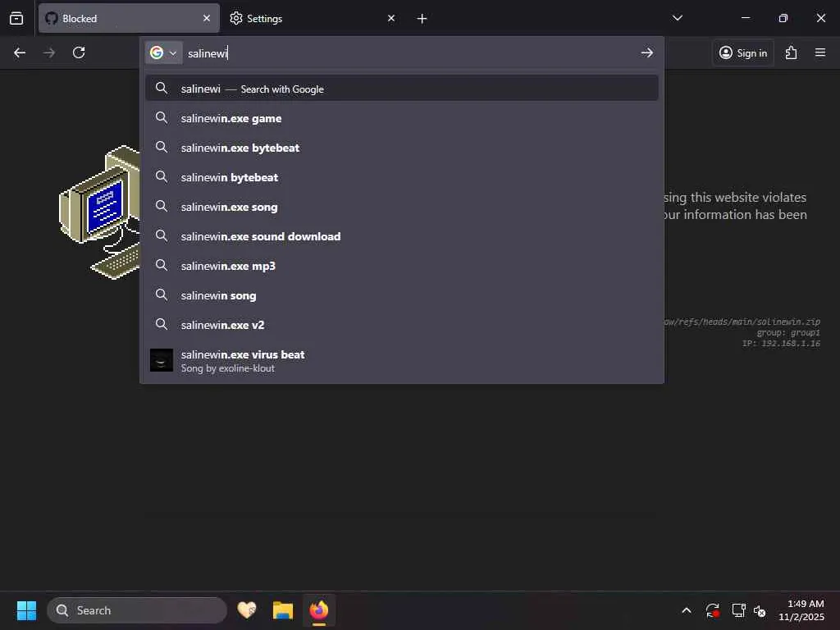Open the sync status tray icon
This screenshot has height=630, width=840.
click(x=713, y=610)
